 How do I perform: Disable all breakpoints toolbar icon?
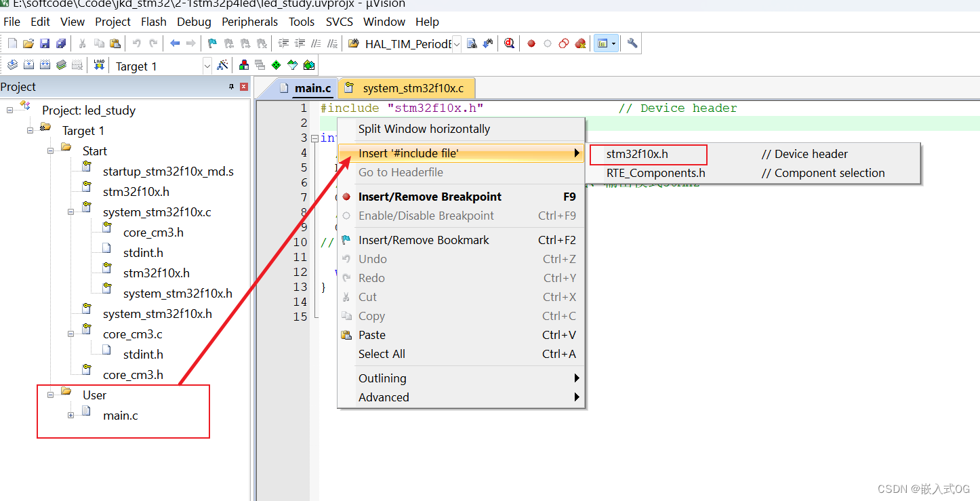564,43
